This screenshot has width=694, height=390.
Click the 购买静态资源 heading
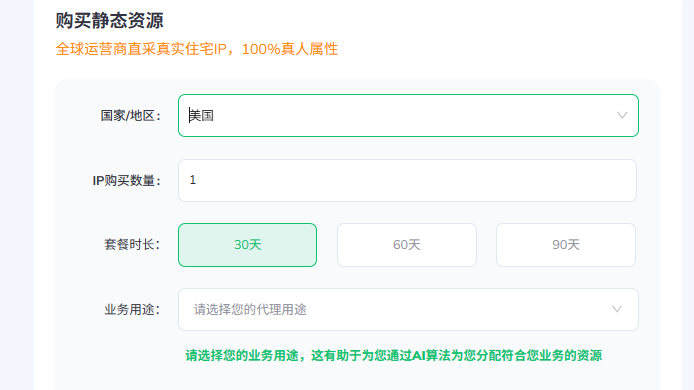109,21
